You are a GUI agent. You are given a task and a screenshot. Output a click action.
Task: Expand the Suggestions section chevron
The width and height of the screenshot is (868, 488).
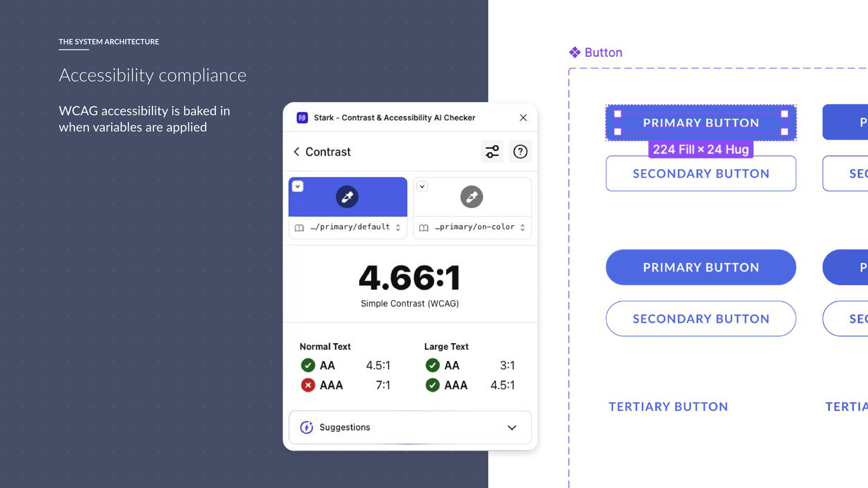512,428
